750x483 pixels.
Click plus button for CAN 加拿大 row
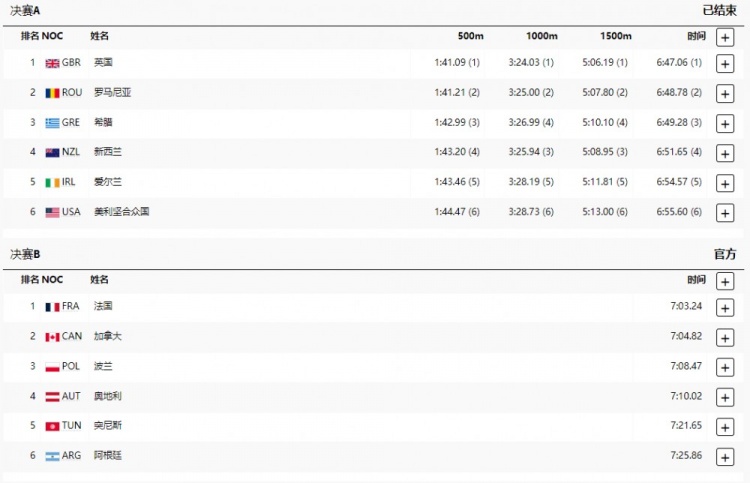(x=725, y=337)
